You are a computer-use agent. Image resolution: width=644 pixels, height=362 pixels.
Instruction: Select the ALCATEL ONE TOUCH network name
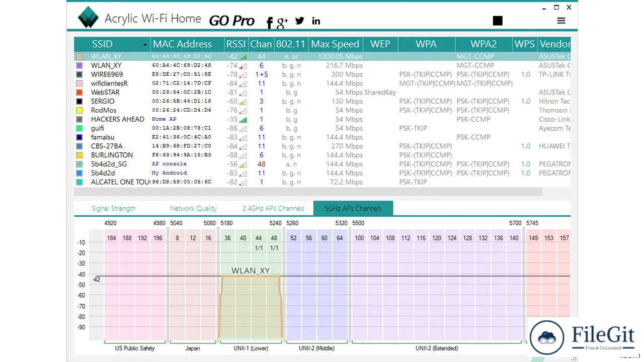[120, 182]
